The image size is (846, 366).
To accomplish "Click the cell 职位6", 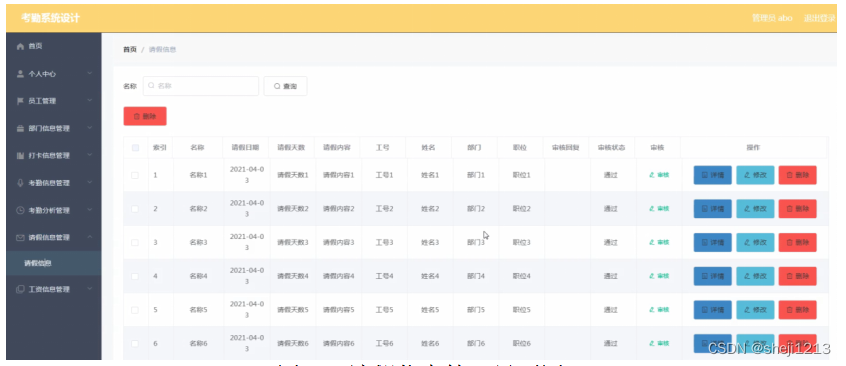I will tap(522, 344).
